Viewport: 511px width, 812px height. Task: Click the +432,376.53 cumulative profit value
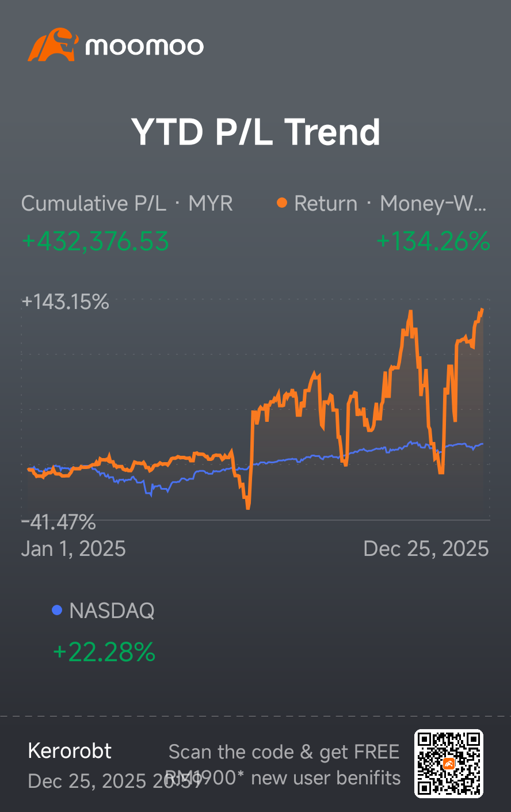(x=96, y=241)
